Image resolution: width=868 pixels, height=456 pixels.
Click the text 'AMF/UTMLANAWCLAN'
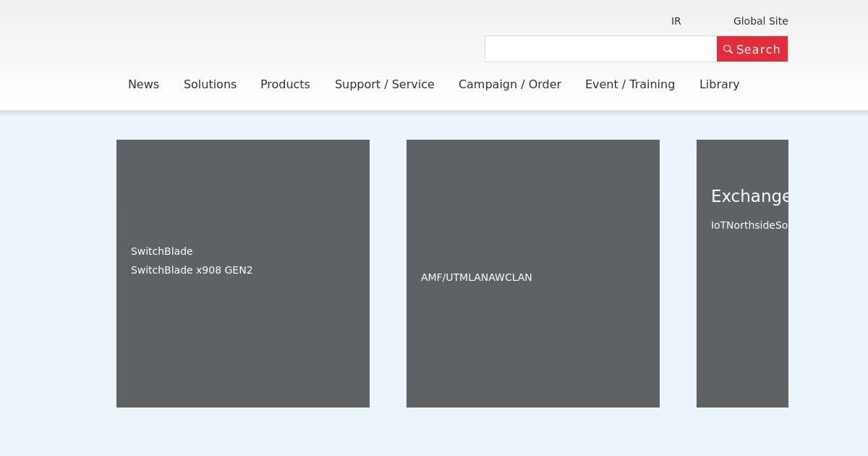(477, 277)
